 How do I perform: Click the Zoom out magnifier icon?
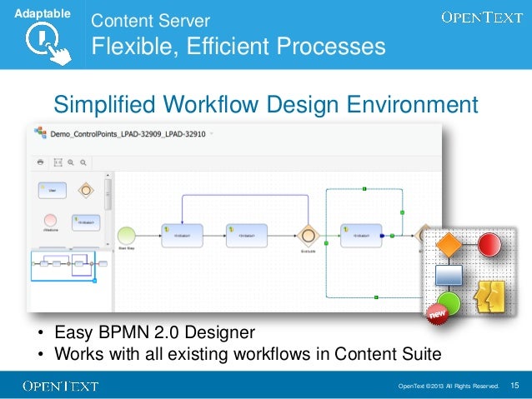[83, 162]
